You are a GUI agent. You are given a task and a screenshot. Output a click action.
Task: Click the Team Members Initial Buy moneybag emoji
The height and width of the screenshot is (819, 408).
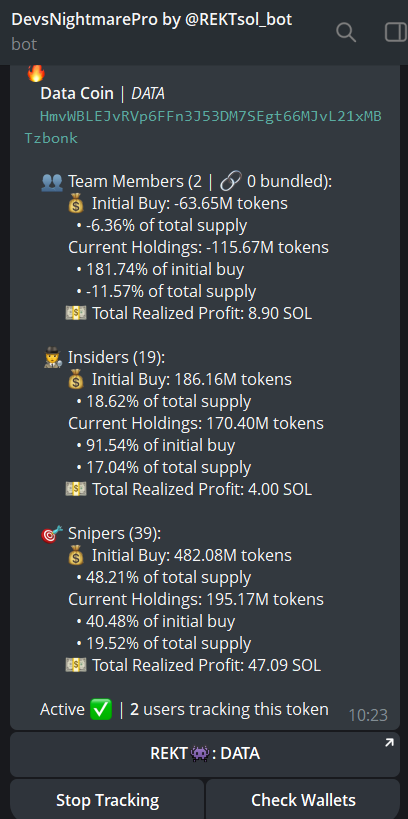click(x=76, y=204)
